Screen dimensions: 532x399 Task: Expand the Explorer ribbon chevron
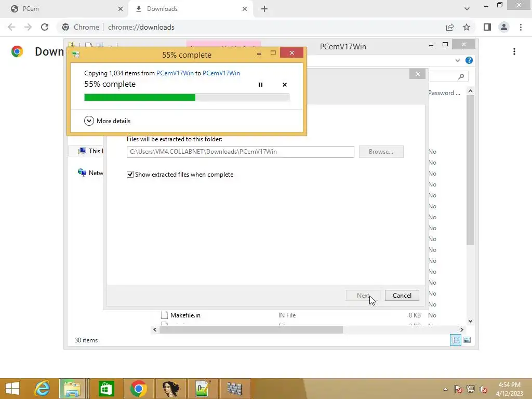(457, 60)
